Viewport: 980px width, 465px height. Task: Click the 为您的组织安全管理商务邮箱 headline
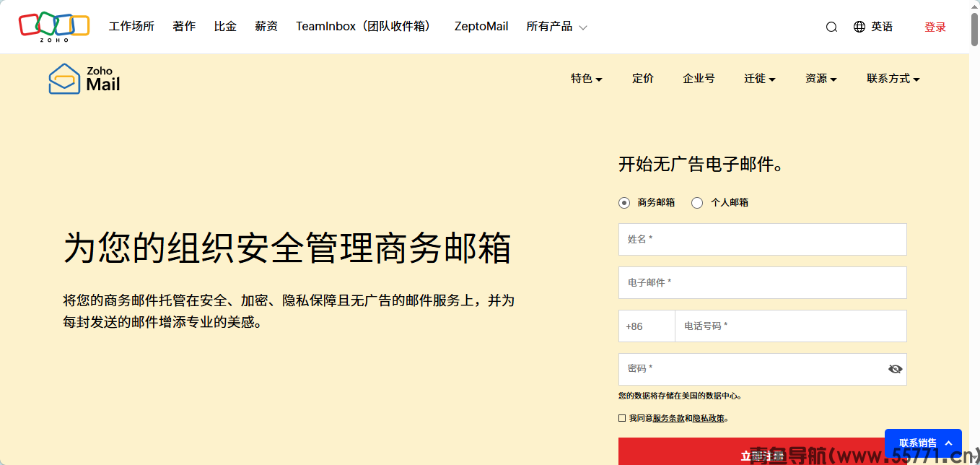(287, 248)
